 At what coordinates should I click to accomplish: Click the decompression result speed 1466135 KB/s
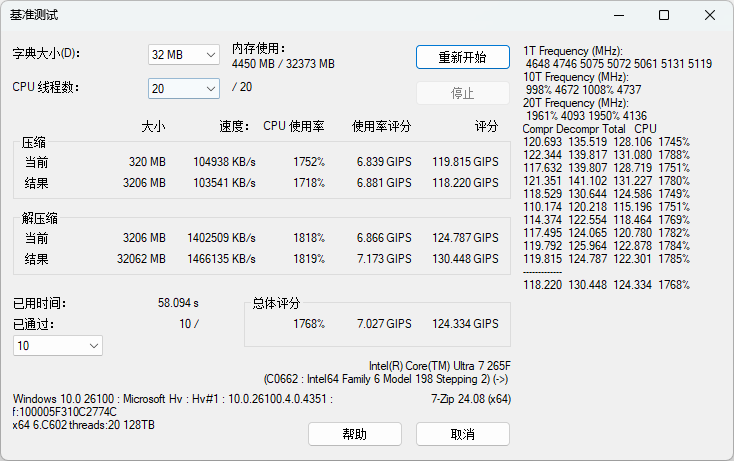[221, 259]
